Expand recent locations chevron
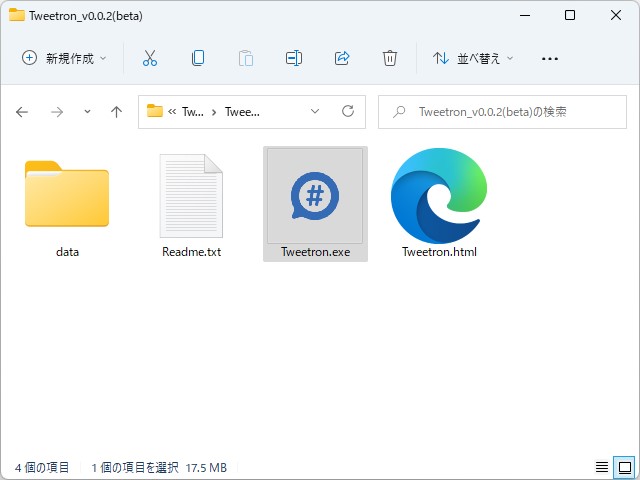This screenshot has width=640, height=480. pyautogui.click(x=87, y=111)
